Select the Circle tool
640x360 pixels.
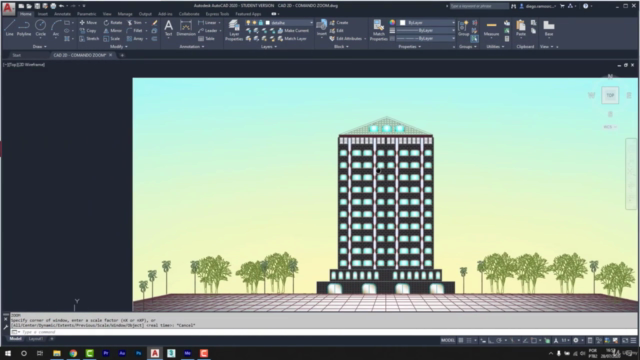point(40,28)
